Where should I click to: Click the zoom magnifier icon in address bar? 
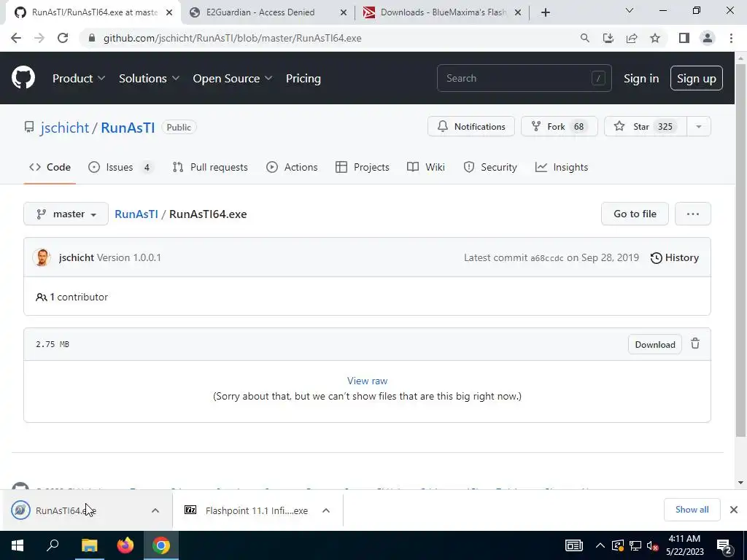(x=584, y=38)
